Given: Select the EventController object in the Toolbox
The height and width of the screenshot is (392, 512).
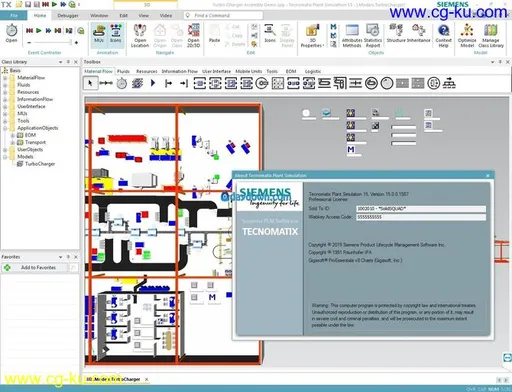Looking at the screenshot, I should 122,83.
